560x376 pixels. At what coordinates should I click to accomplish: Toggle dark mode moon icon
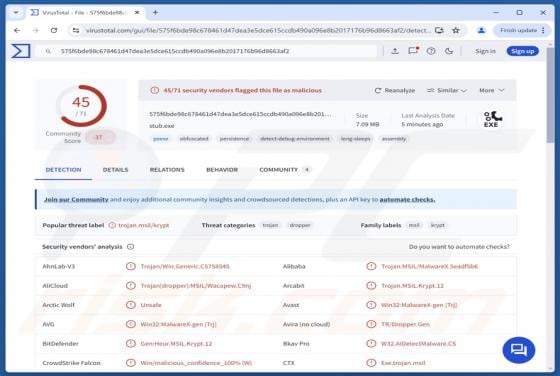click(x=449, y=51)
